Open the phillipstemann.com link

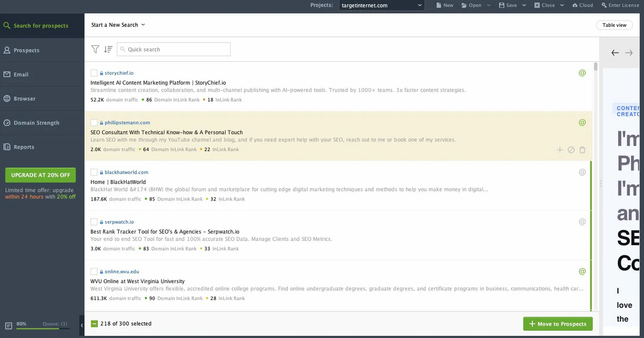click(127, 123)
